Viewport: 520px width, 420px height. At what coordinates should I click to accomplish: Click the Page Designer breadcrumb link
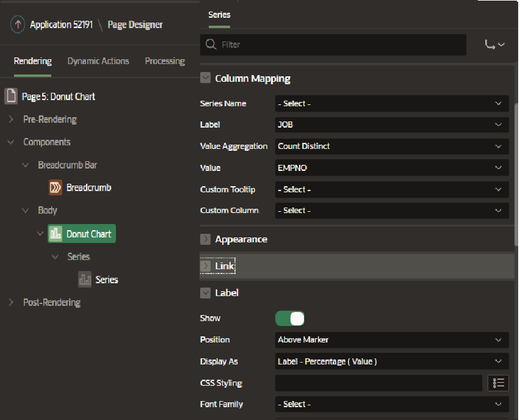pyautogui.click(x=135, y=25)
